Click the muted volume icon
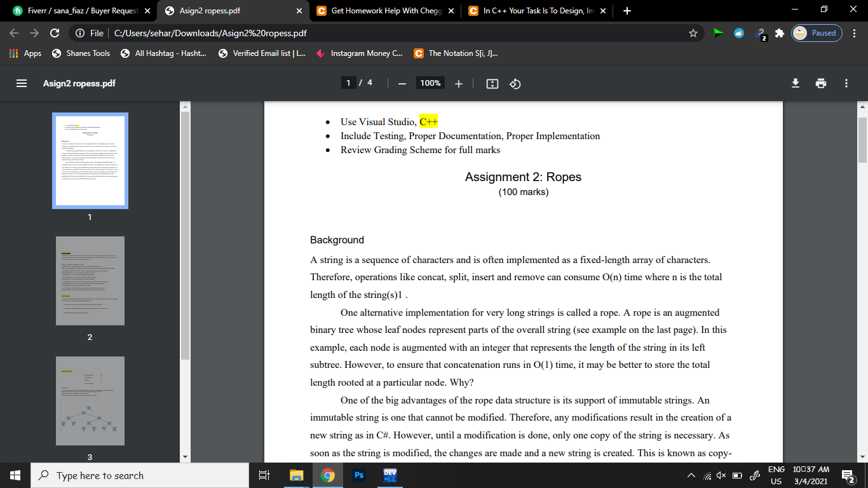Screen dimensions: 868x488 point(722,476)
